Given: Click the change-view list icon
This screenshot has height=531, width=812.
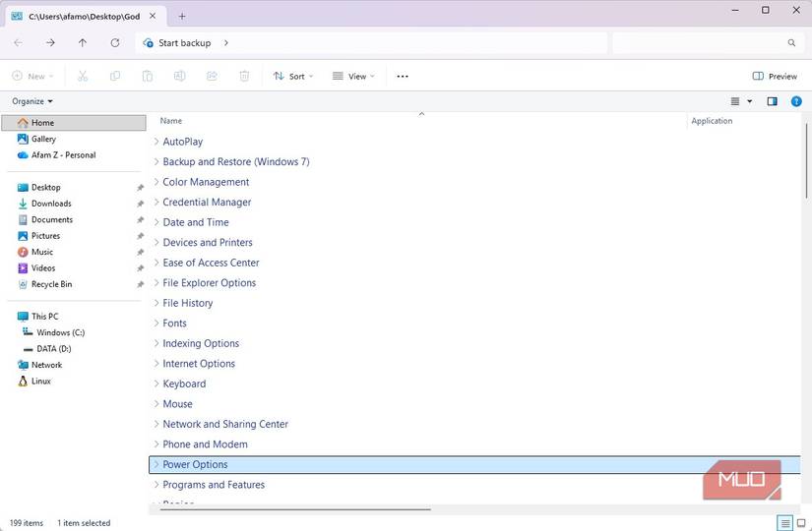Looking at the screenshot, I should click(x=735, y=101).
